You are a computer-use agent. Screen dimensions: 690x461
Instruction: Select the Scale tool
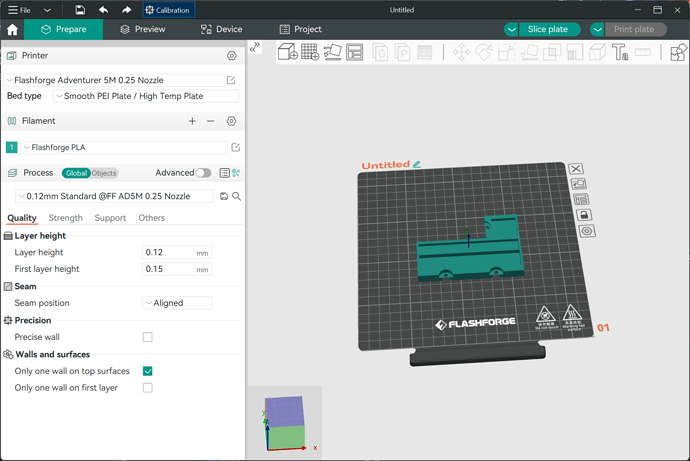[x=506, y=52]
